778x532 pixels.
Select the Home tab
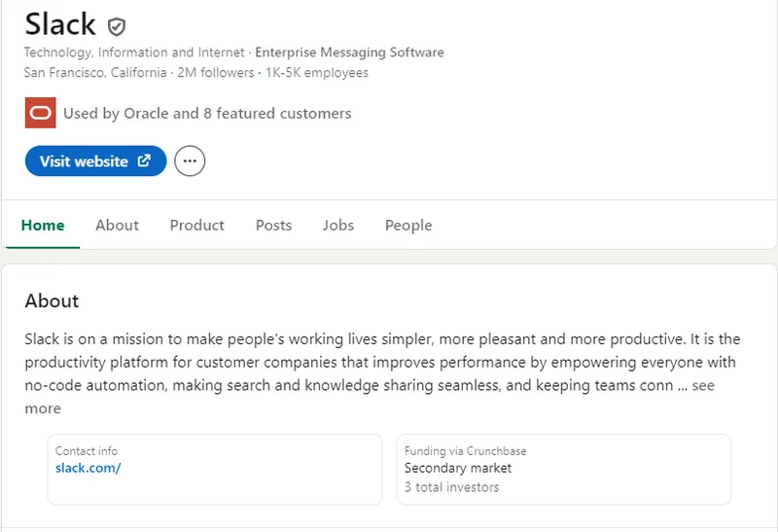43,226
